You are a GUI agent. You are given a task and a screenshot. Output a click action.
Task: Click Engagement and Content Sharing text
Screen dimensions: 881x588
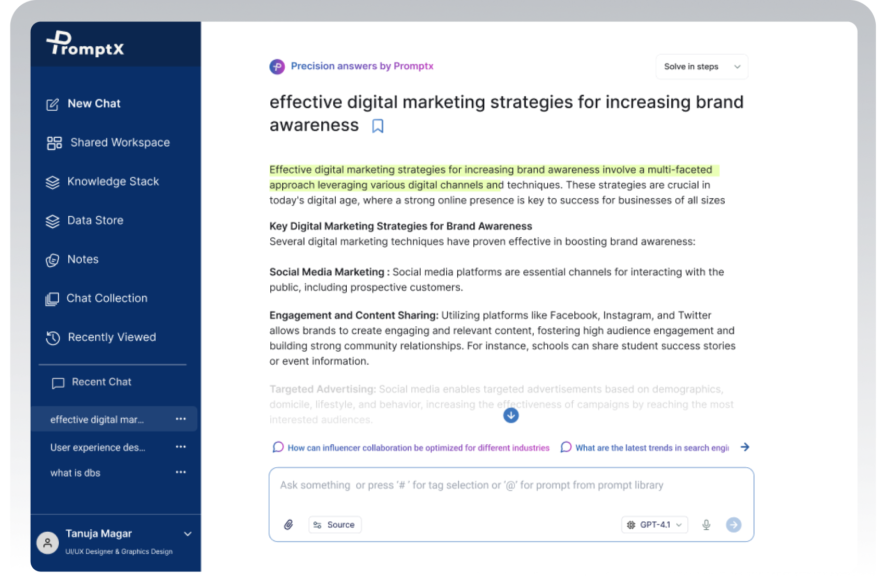click(354, 315)
